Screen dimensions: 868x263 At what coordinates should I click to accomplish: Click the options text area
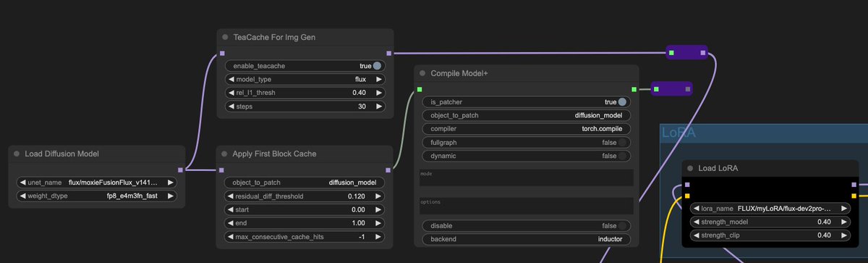click(x=526, y=206)
